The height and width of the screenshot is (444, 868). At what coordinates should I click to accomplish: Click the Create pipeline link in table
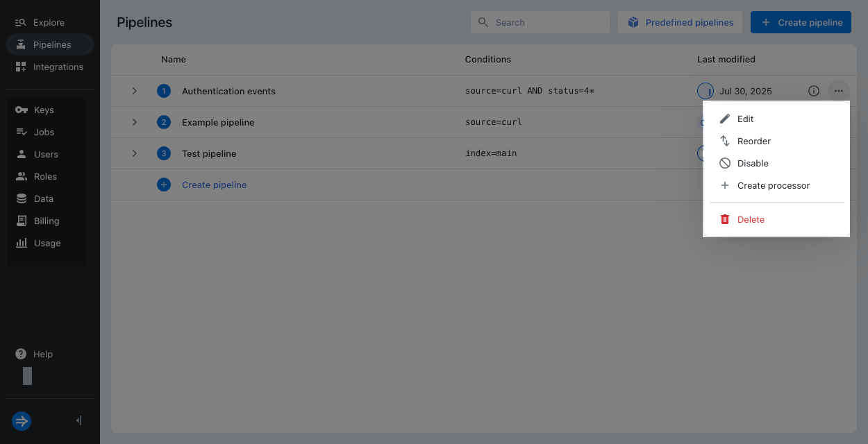[x=214, y=185]
